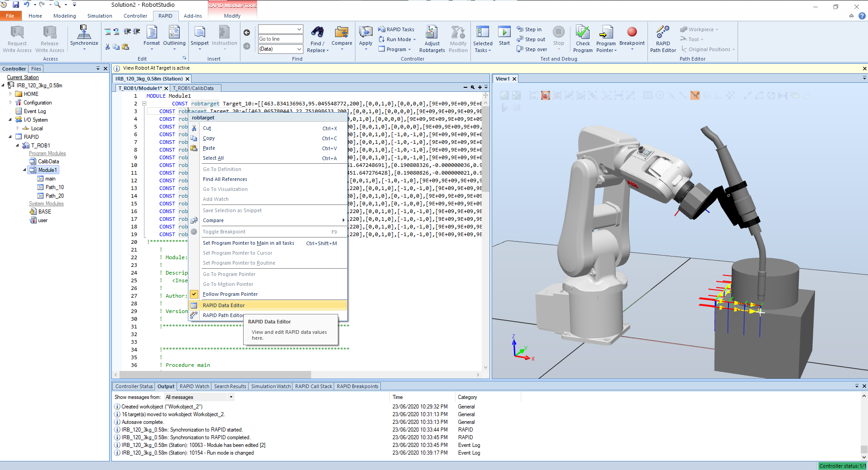Click the Breakpoint red circle icon
The width and height of the screenshot is (868, 470).
[632, 32]
